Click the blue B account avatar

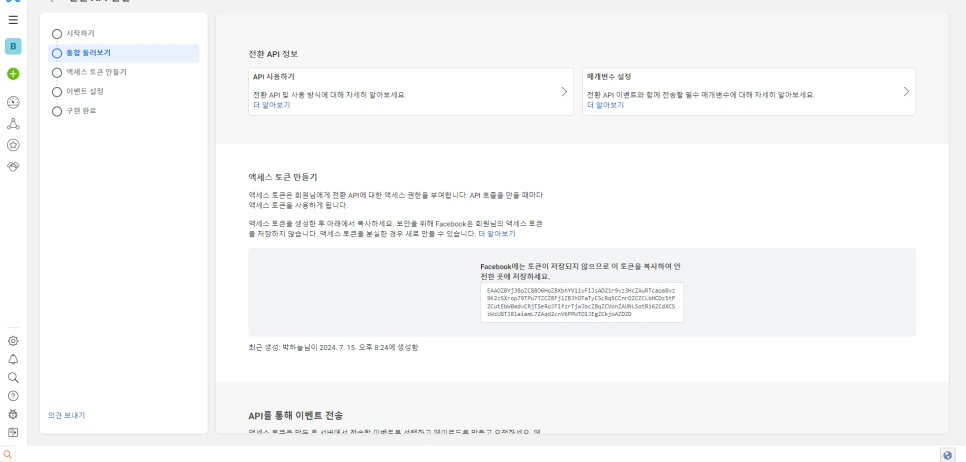(x=13, y=46)
